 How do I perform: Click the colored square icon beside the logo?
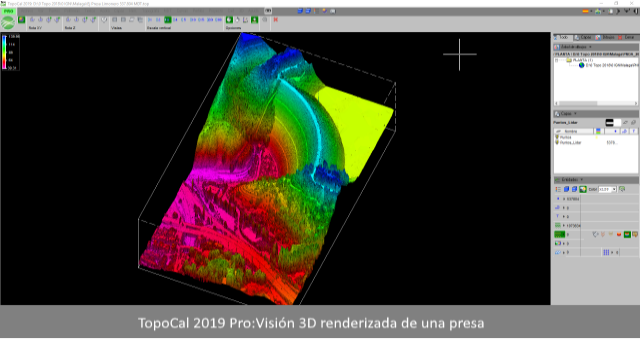click(x=21, y=20)
